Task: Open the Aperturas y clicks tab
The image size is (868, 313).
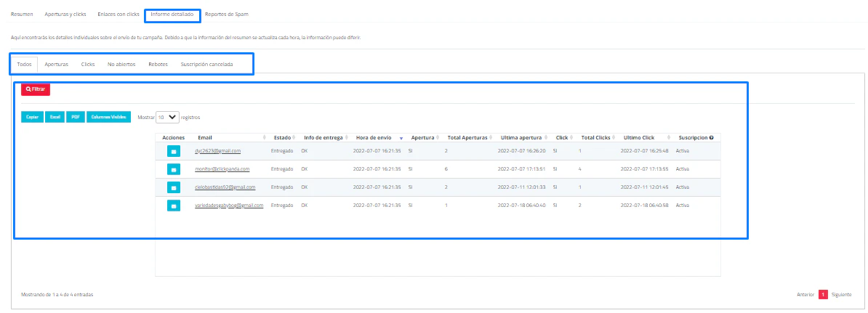Action: coord(65,15)
